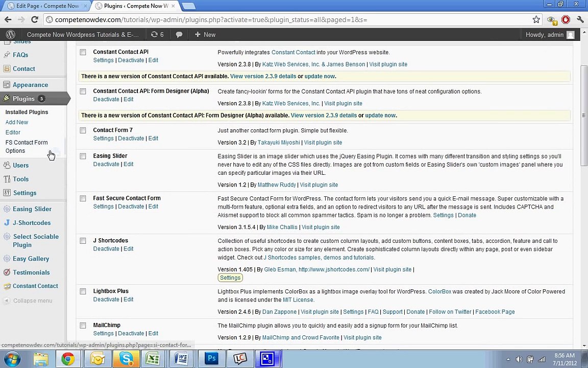Switch to the Edit Page browser tab

[x=47, y=6]
